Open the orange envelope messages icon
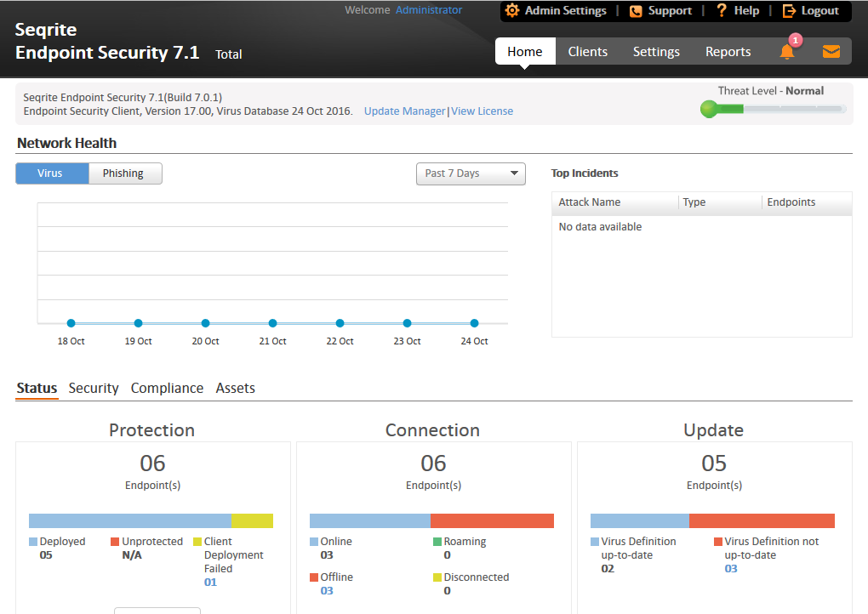Screen dimensions: 868x614 point(831,51)
